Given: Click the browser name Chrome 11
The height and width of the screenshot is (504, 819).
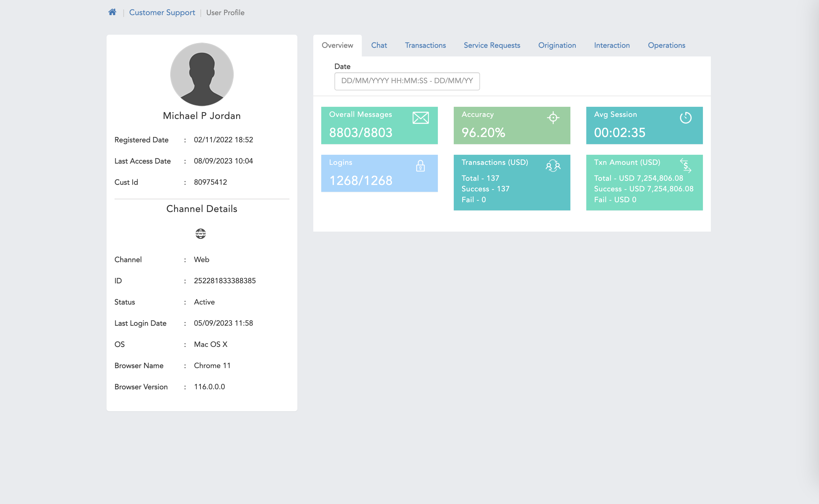Looking at the screenshot, I should 212,366.
